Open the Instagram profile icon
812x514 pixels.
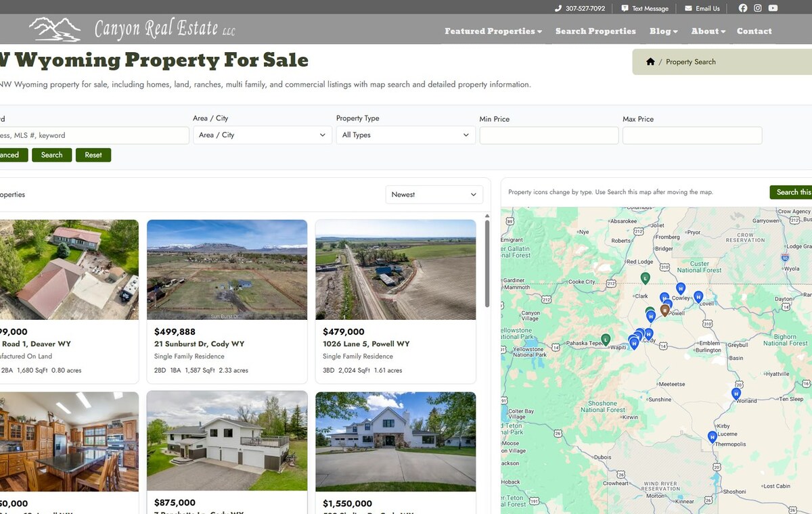(x=758, y=8)
